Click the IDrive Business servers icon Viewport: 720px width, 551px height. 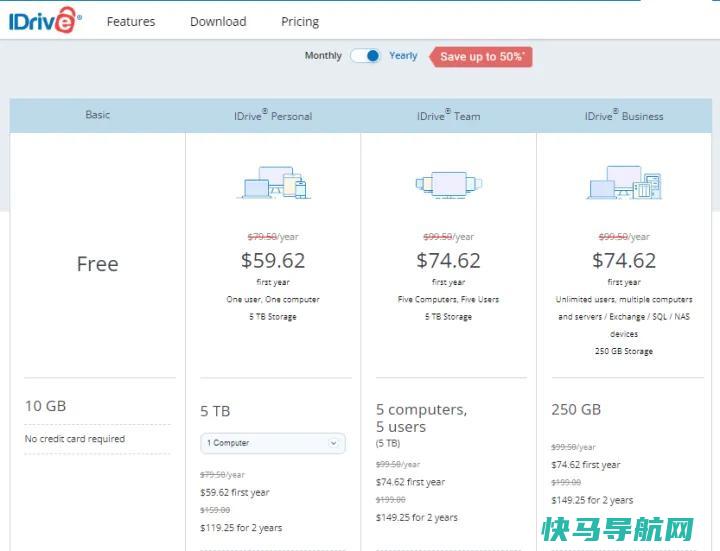click(x=624, y=182)
